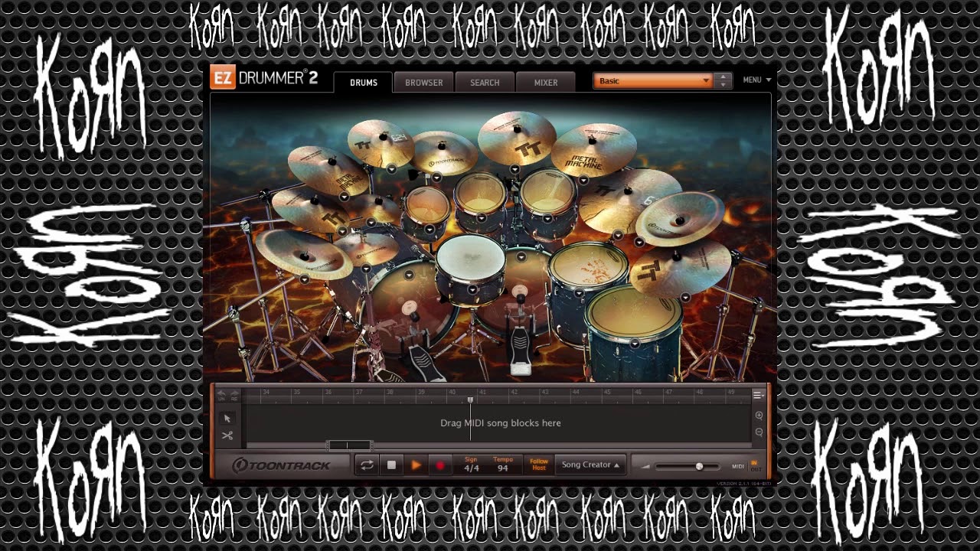980x551 pixels.
Task: Stop playback with the square stop button
Action: pos(391,465)
